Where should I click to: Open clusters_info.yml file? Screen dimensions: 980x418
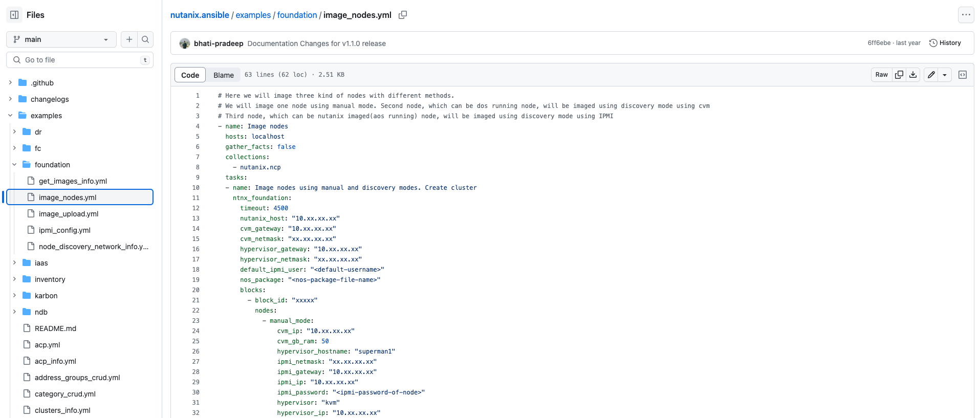click(62, 410)
